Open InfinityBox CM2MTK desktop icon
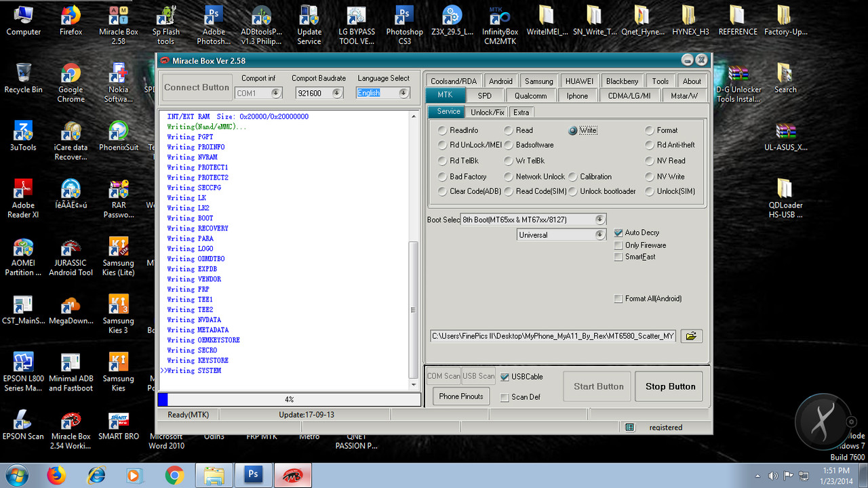 (500, 25)
